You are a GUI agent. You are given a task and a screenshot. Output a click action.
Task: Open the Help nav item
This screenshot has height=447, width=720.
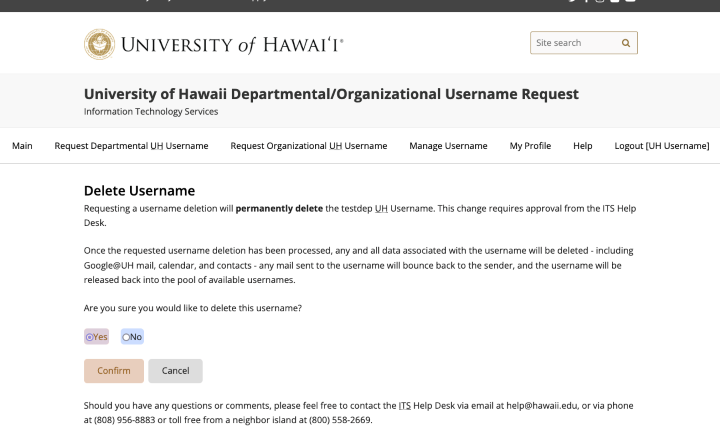[582, 146]
